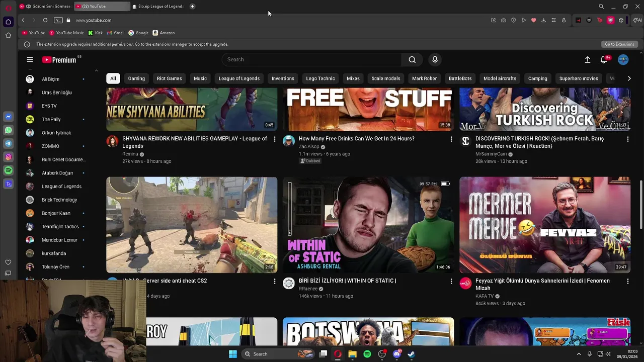
Task: Open the KAFA TV channel link
Action: [x=485, y=296]
